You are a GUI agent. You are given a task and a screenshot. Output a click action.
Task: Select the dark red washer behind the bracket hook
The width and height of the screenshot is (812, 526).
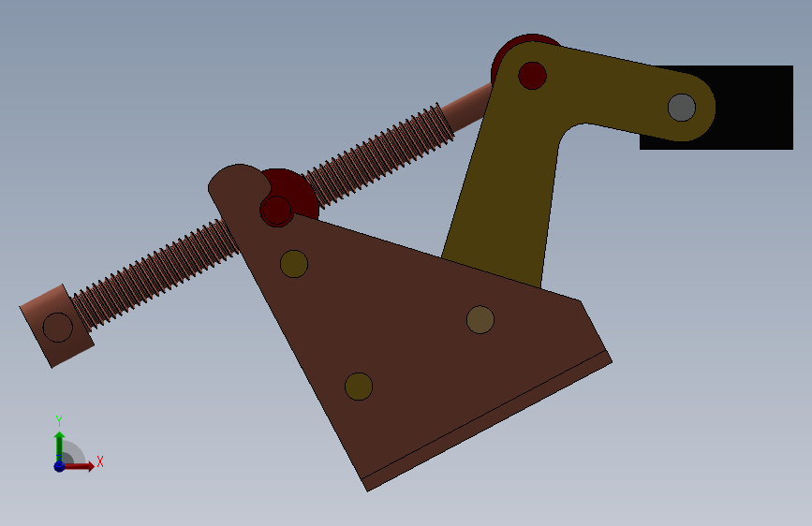coord(303,194)
